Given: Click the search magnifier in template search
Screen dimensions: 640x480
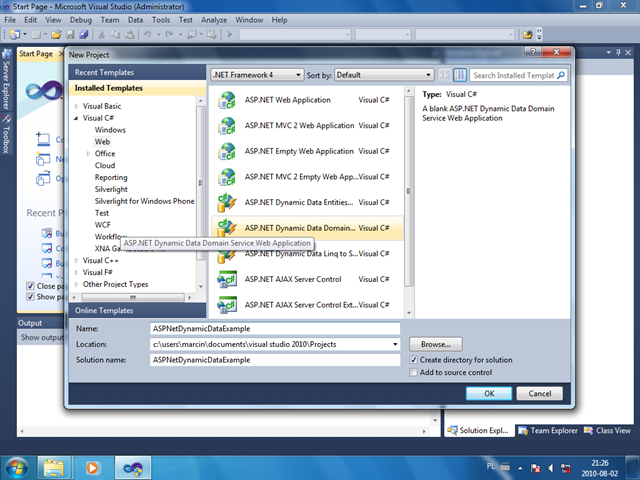Looking at the screenshot, I should click(561, 75).
